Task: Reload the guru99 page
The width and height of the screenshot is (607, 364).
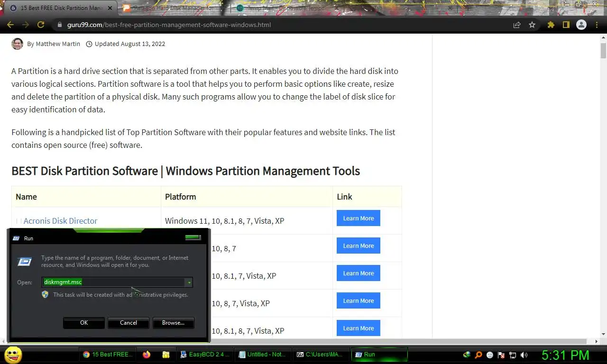Action: 41,25
